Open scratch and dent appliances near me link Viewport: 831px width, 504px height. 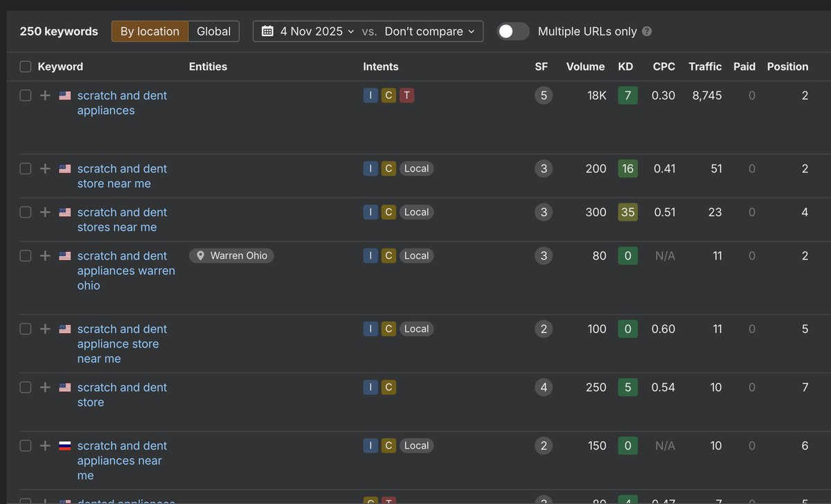tap(122, 460)
